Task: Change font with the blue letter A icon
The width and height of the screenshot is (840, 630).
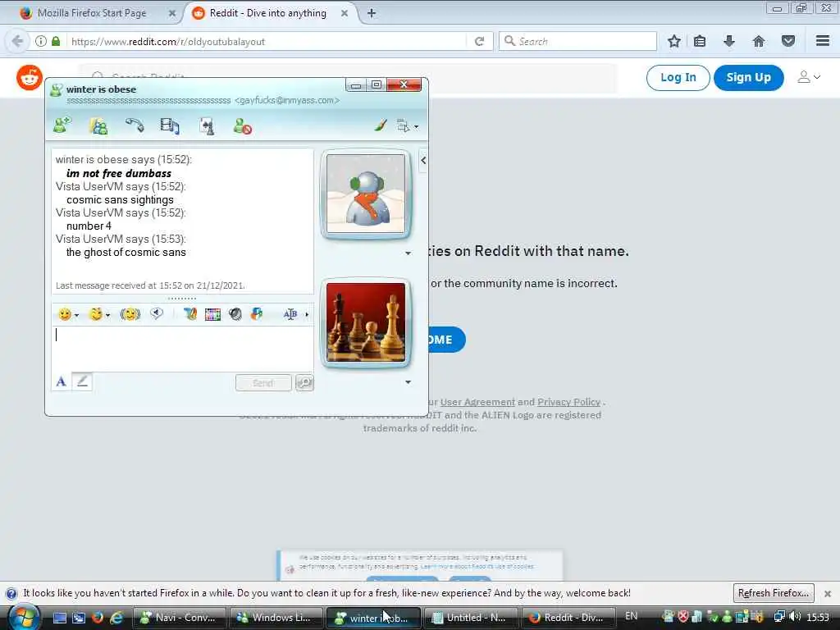Action: point(61,381)
